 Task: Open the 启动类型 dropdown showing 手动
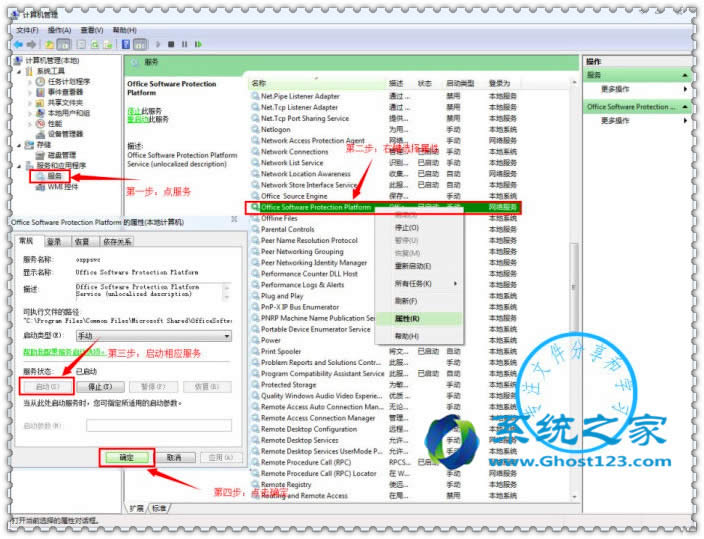click(154, 336)
